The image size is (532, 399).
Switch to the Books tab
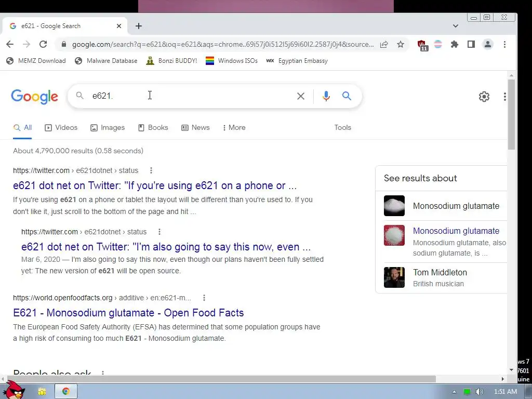(153, 128)
